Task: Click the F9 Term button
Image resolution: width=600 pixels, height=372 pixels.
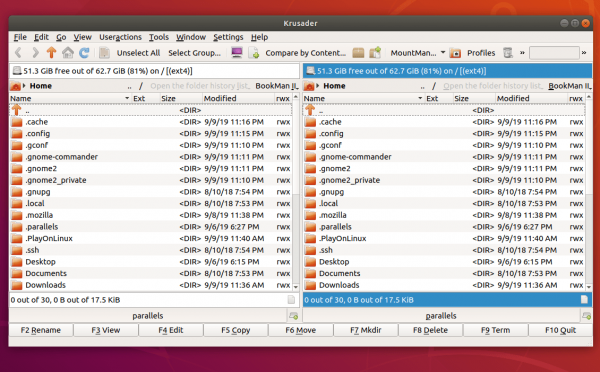Action: click(496, 330)
